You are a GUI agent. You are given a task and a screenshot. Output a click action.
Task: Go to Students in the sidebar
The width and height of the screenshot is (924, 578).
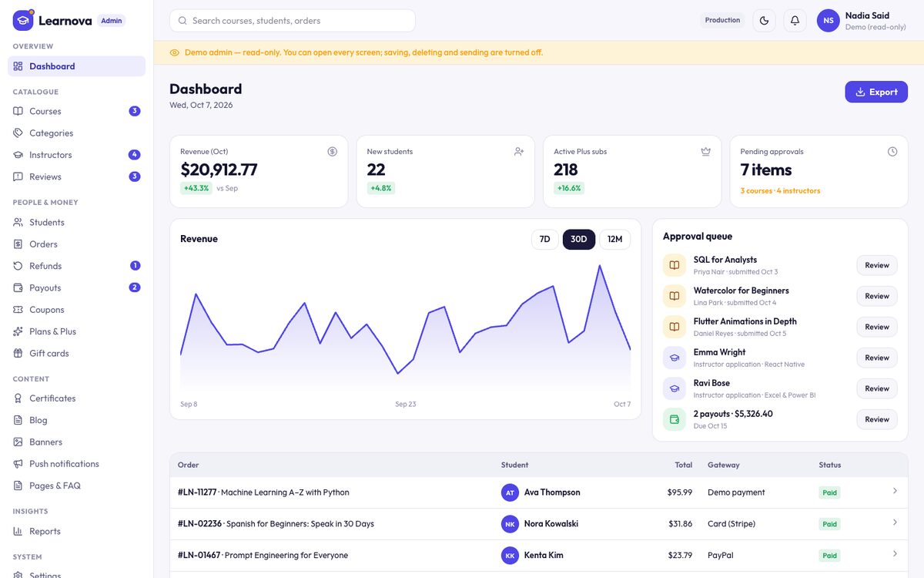pyautogui.click(x=76, y=222)
